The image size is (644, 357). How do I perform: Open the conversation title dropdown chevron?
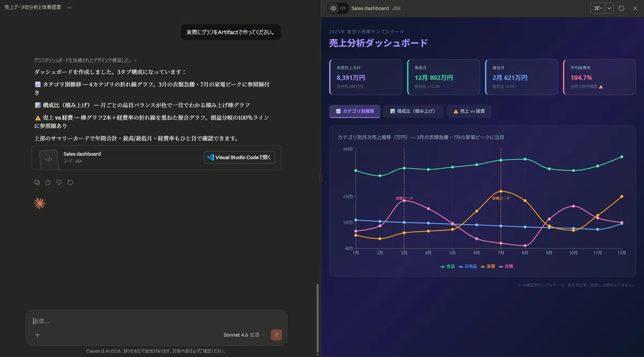[x=69, y=8]
